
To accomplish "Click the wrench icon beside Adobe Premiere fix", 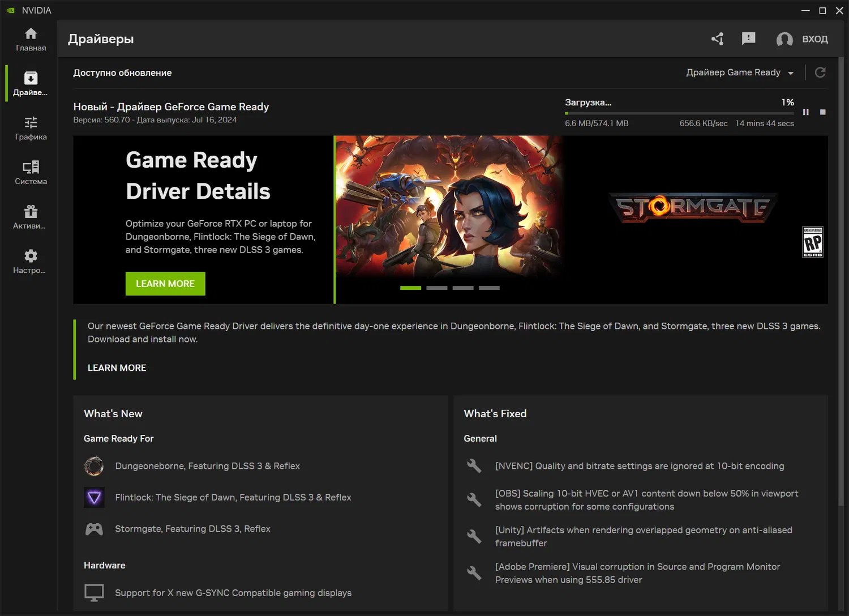I will [474, 573].
